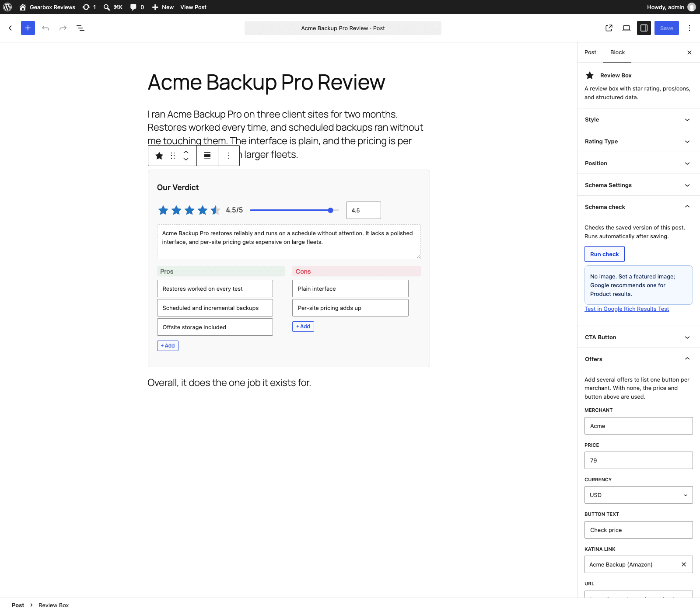Viewport: 700px width, 612px height.
Task: Toggle the block inserter plus button
Action: click(28, 28)
